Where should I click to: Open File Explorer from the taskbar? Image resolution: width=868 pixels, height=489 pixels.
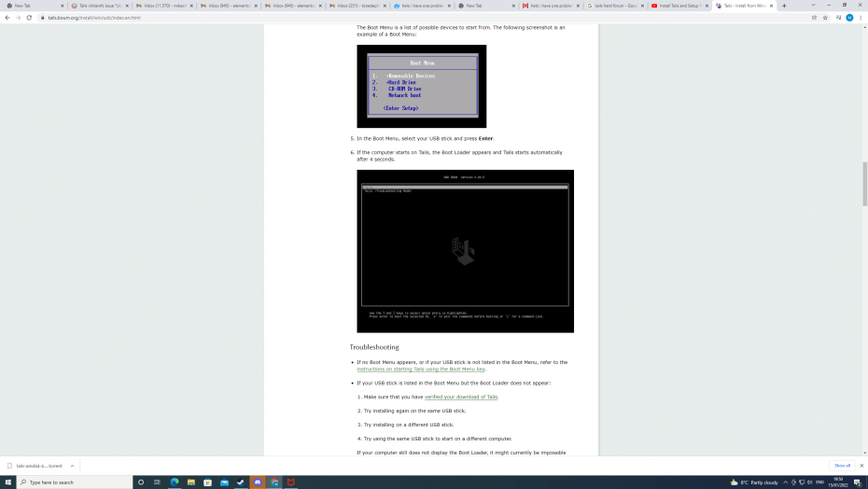pos(191,482)
